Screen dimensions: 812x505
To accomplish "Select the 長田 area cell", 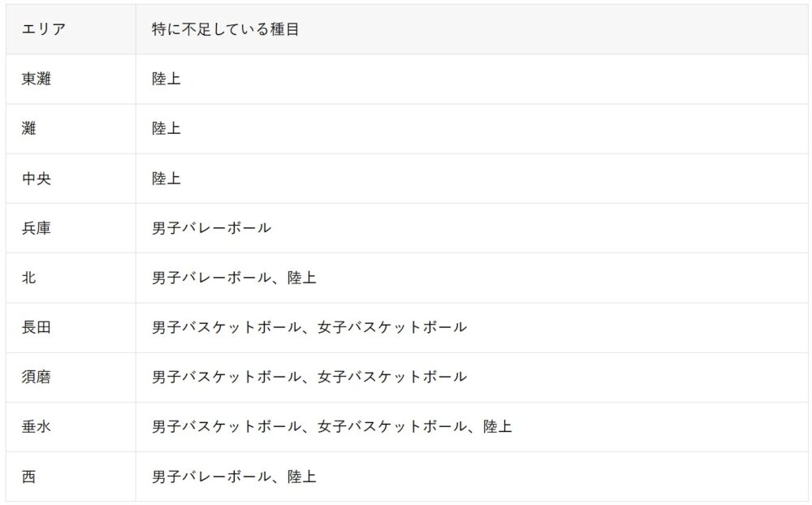I will [x=71, y=328].
